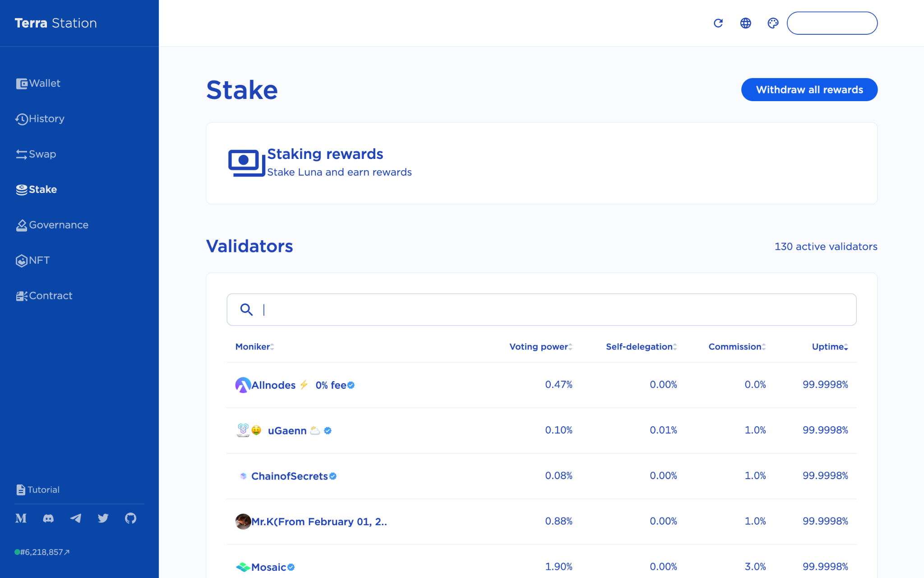Click the History clock icon
Viewport: 924px width, 578px height.
[x=22, y=119]
